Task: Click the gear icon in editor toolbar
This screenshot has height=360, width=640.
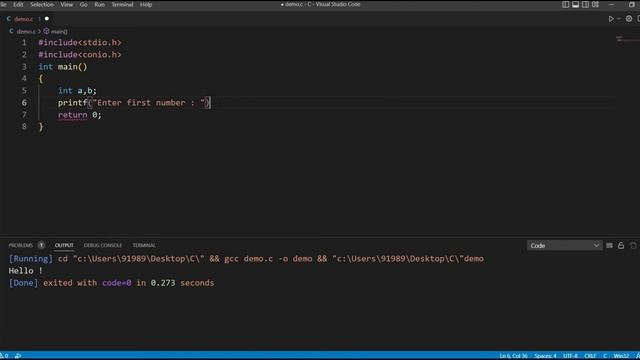Action: pyautogui.click(x=629, y=19)
